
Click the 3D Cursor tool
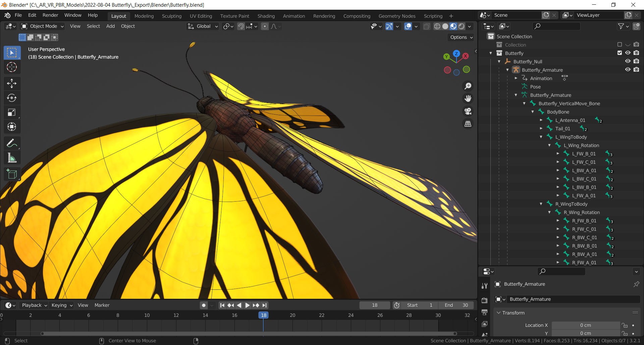coord(12,67)
